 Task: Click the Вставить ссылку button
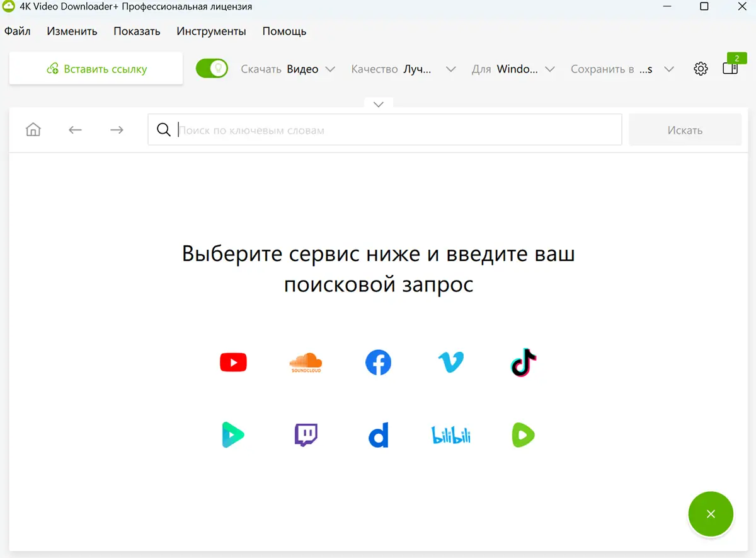96,68
